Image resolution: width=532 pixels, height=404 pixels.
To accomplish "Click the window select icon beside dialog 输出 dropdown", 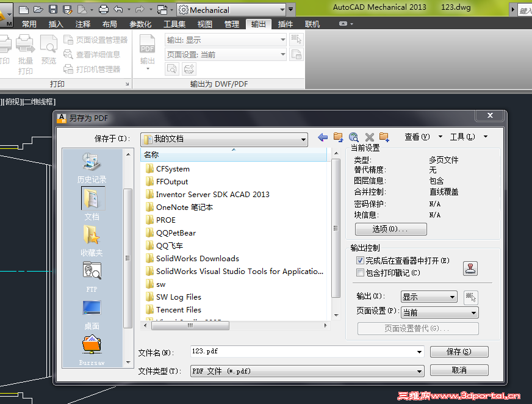I will pyautogui.click(x=470, y=297).
